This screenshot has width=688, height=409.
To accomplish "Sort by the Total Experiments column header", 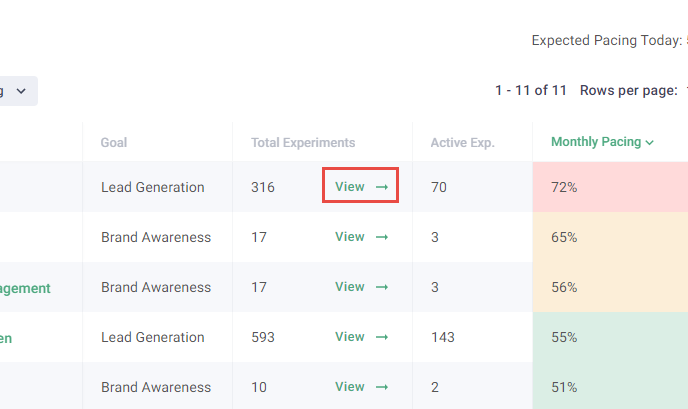I will point(303,143).
